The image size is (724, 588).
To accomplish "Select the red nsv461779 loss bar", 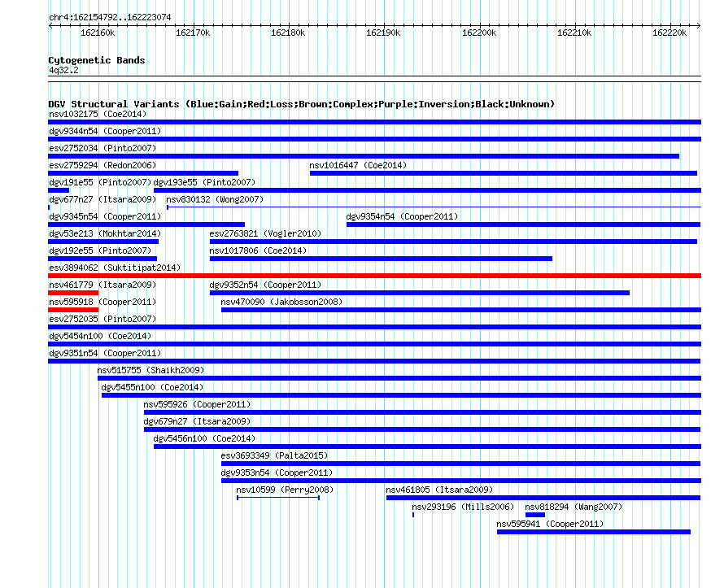I will pyautogui.click(x=73, y=293).
